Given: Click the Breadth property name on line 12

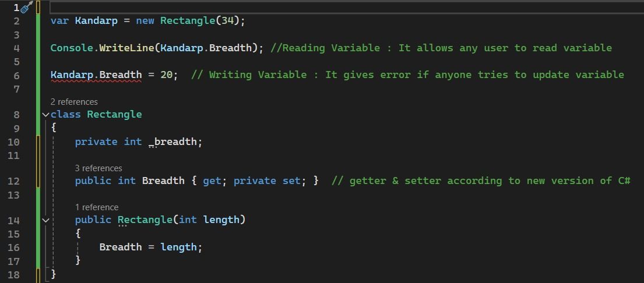Looking at the screenshot, I should (x=163, y=181).
